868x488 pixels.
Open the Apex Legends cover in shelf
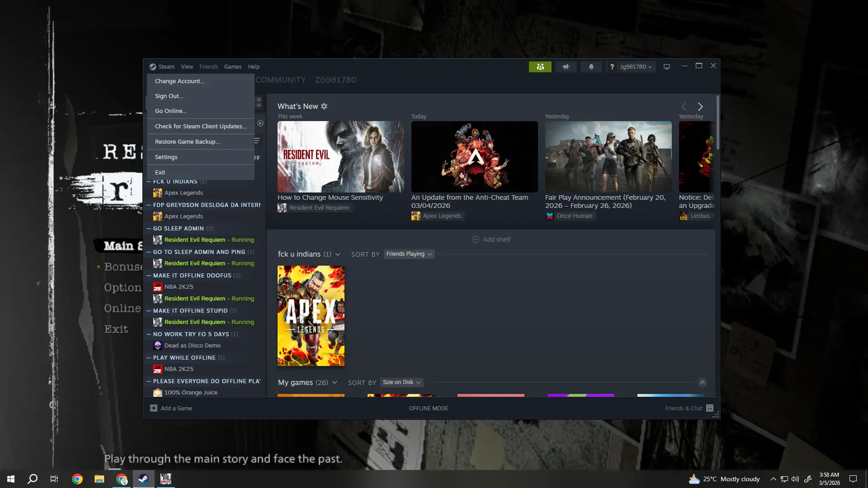311,316
